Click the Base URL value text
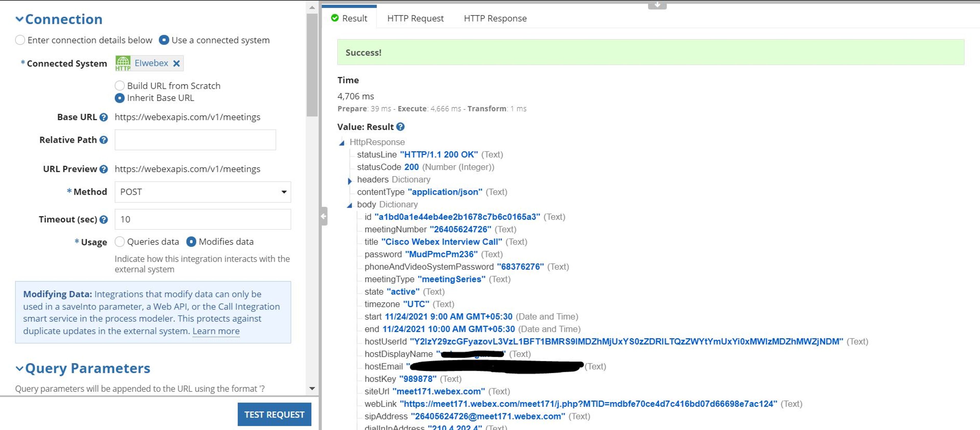 pyautogui.click(x=188, y=117)
